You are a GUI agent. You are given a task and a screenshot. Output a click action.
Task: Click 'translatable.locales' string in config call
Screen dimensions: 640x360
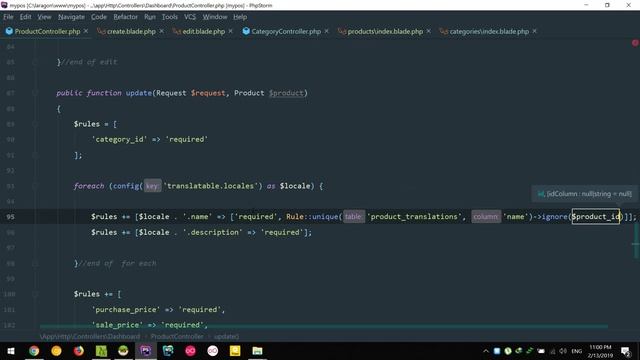(x=210, y=186)
